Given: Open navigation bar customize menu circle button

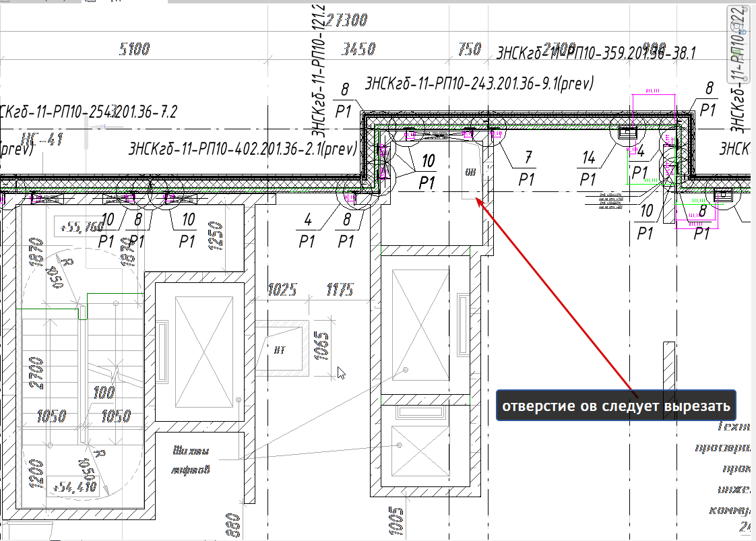Looking at the screenshot, I should click(745, 77).
